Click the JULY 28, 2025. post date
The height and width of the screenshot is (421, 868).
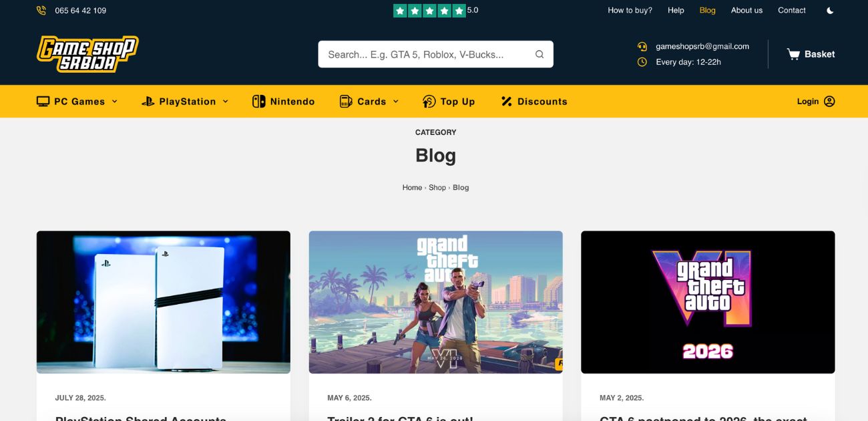click(81, 398)
